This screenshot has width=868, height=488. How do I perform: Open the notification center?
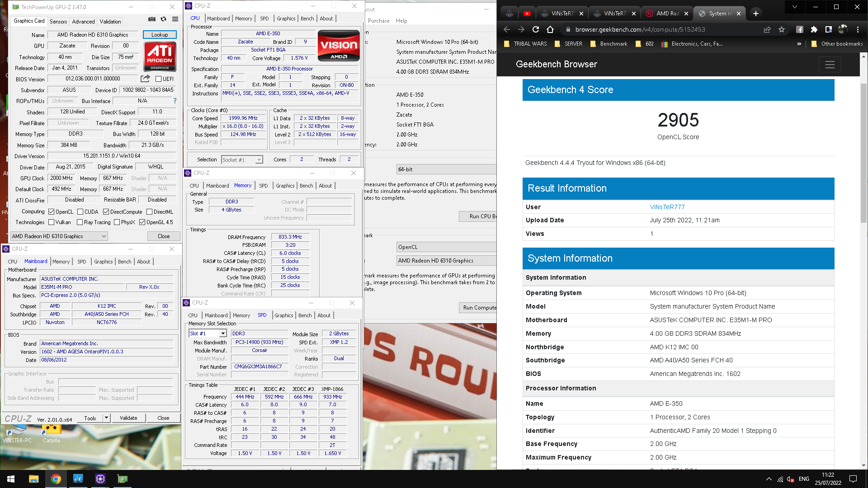[x=853, y=479]
